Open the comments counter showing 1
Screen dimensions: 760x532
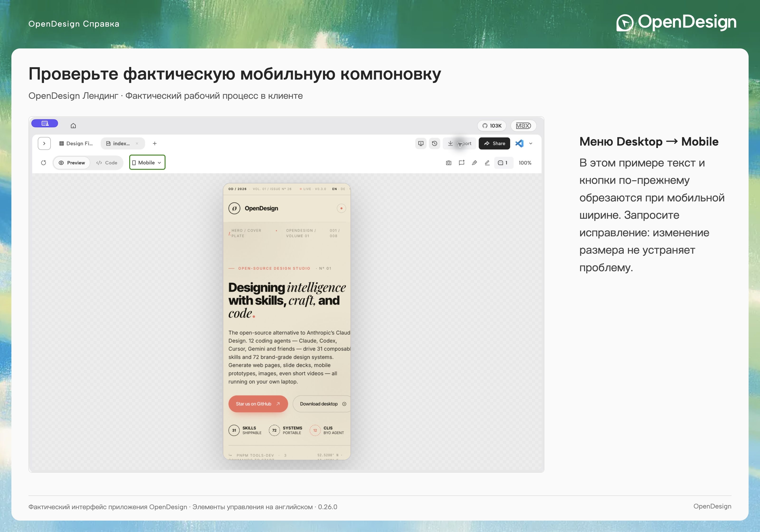coord(503,162)
